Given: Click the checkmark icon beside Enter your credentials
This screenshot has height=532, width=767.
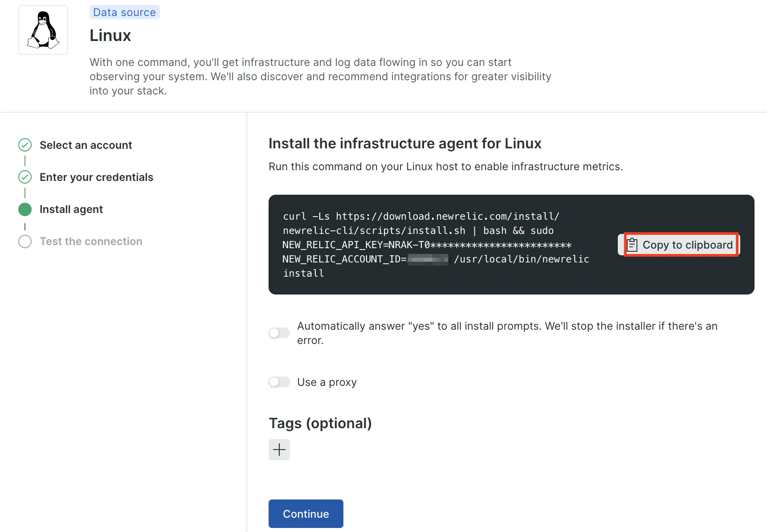Looking at the screenshot, I should tap(25, 177).
